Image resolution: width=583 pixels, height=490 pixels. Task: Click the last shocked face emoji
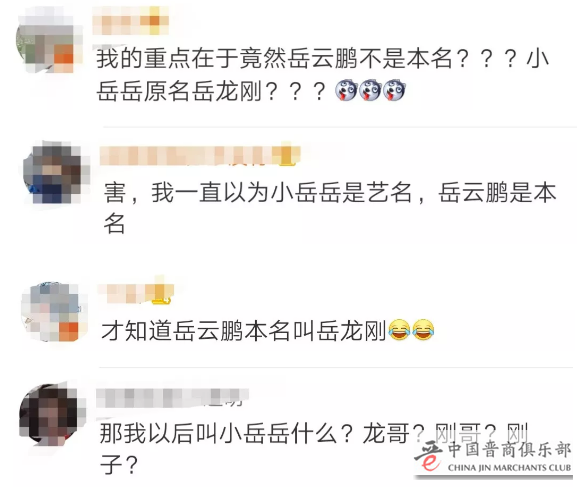393,91
